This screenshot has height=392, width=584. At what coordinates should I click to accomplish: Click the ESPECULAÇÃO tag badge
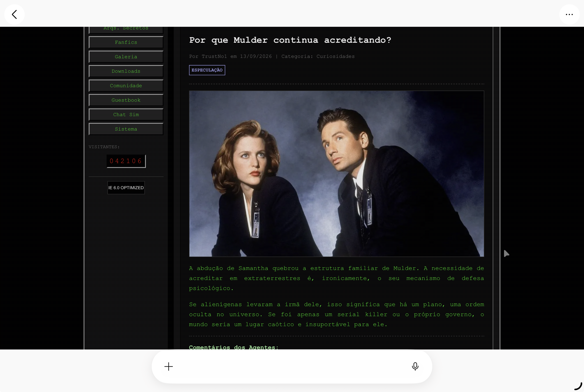point(207,70)
